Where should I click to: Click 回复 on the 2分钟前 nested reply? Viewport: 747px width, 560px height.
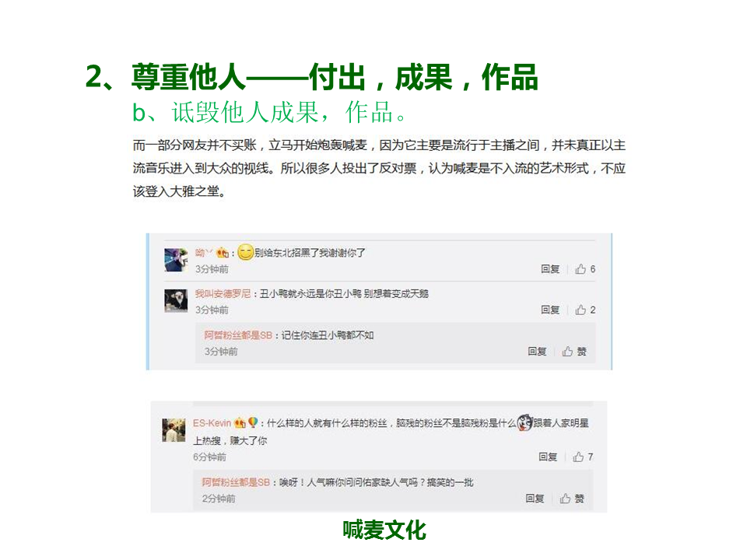(535, 499)
